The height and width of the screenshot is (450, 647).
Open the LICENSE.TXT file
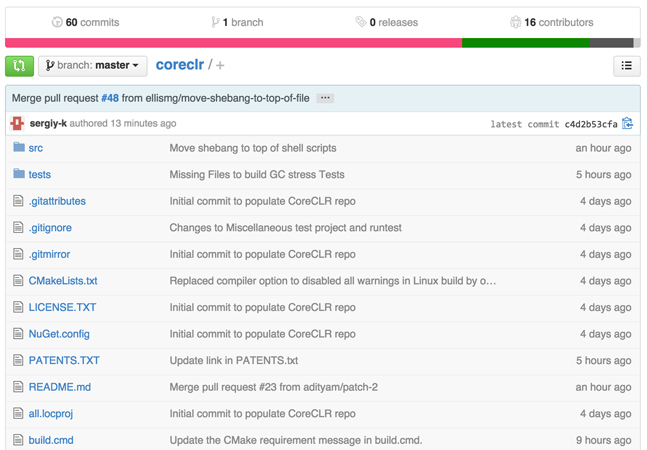click(62, 307)
